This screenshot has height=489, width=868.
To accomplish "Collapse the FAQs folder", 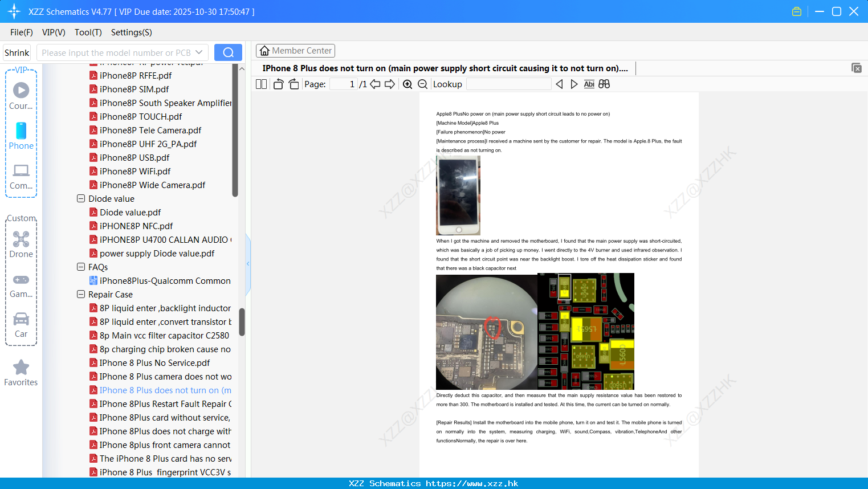I will [x=81, y=267].
